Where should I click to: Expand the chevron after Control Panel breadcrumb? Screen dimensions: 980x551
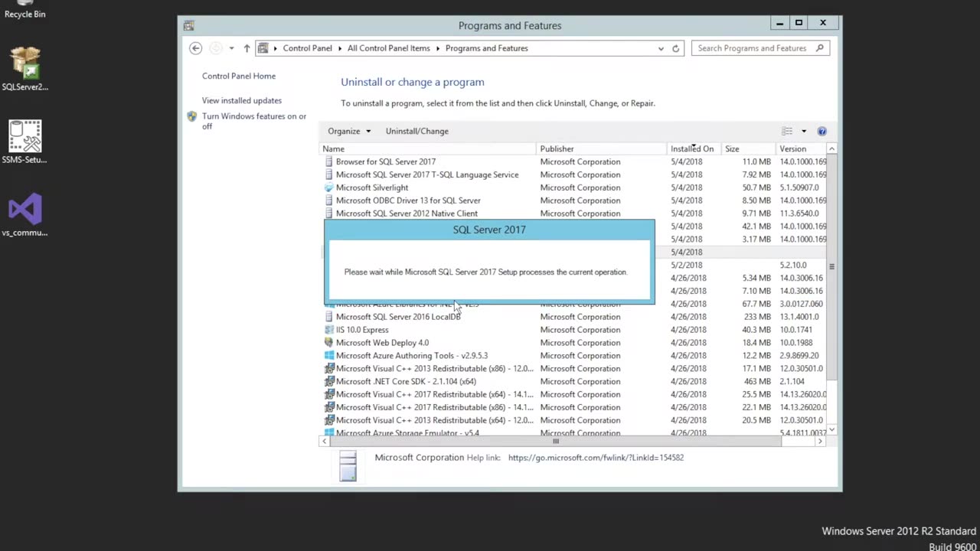340,48
